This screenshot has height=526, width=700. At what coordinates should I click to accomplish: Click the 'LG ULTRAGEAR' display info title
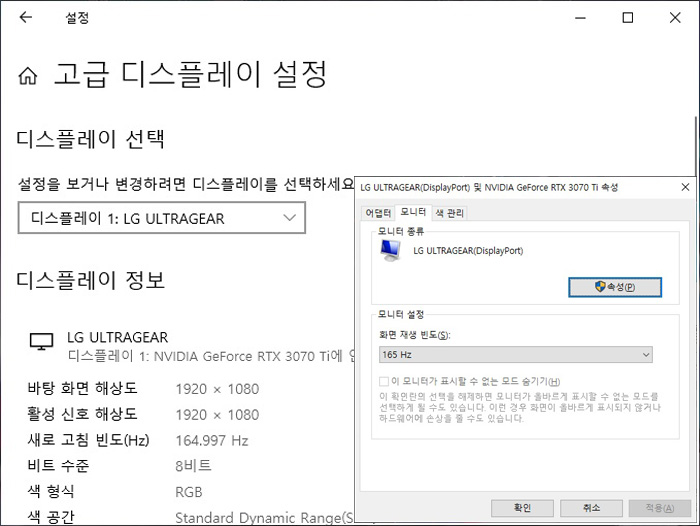117,337
